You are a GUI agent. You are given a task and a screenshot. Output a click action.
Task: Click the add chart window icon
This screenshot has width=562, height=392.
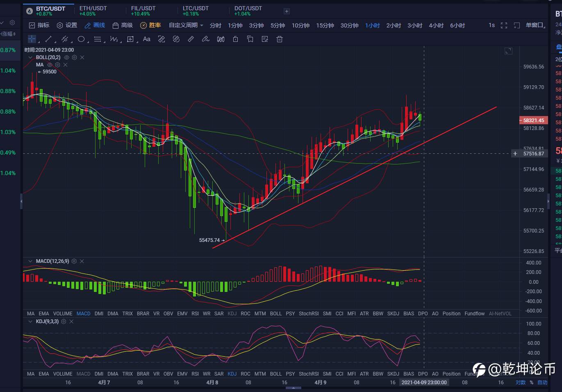tap(517, 25)
